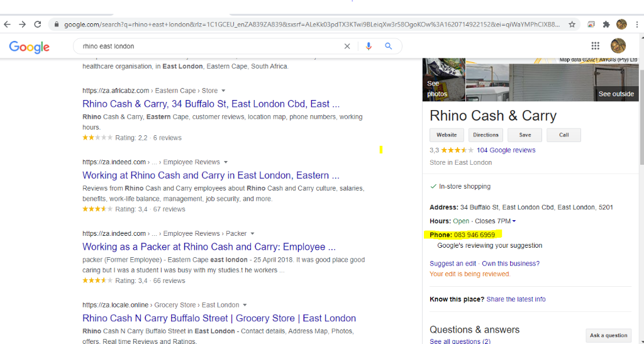Viewport: 644px width, 344px height.
Task: Click Ask a question button
Action: click(608, 335)
